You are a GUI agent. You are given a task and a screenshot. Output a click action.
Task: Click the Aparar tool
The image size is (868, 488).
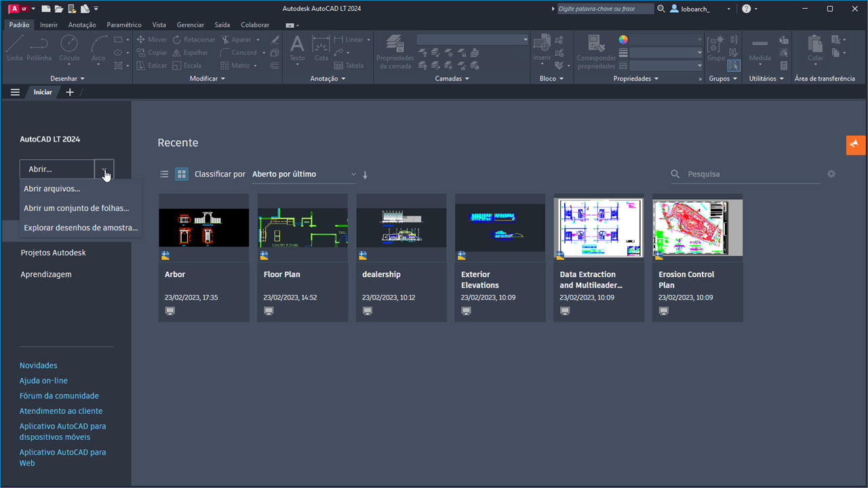[236, 39]
